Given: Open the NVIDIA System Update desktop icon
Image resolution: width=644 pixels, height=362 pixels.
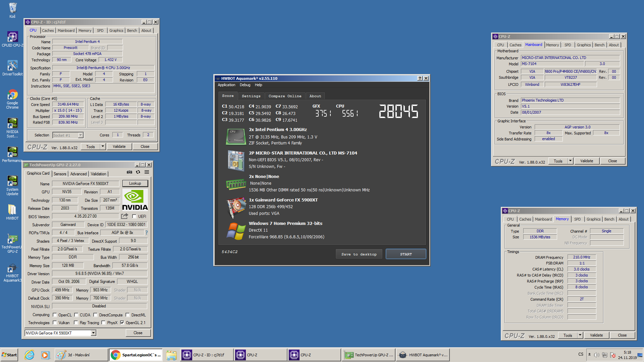Looking at the screenshot, I should [x=12, y=185].
